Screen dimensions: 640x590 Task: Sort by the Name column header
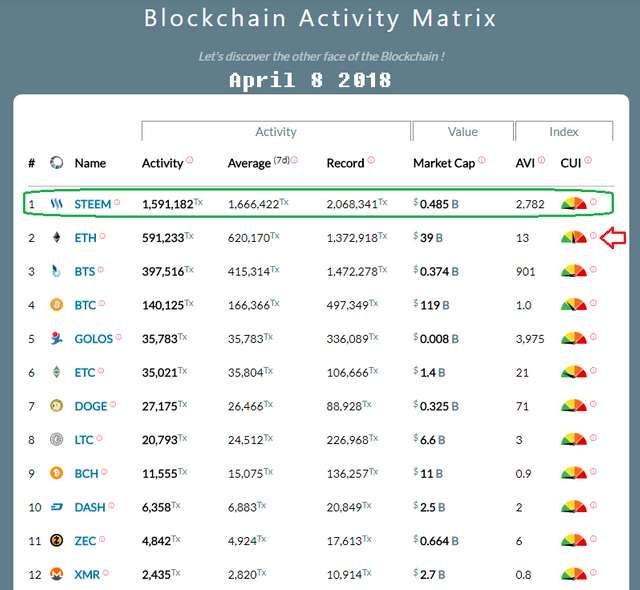(90, 163)
